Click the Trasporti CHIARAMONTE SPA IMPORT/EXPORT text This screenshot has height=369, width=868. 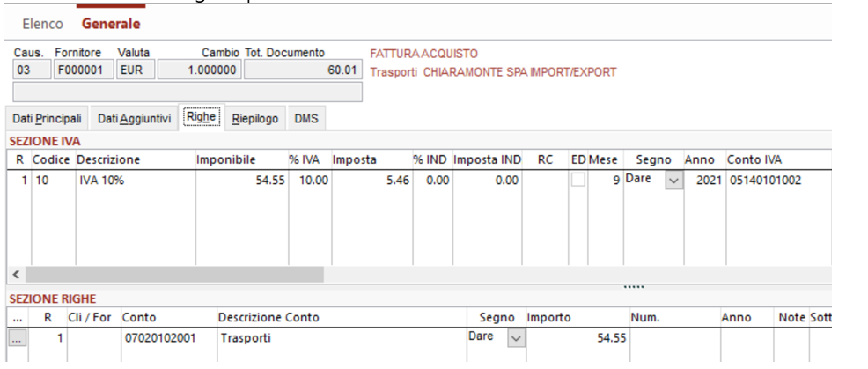coord(493,72)
